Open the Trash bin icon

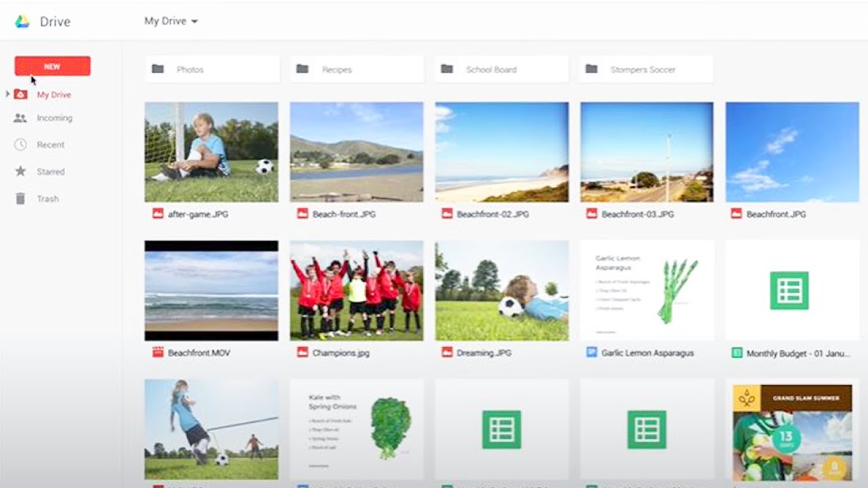pos(20,199)
